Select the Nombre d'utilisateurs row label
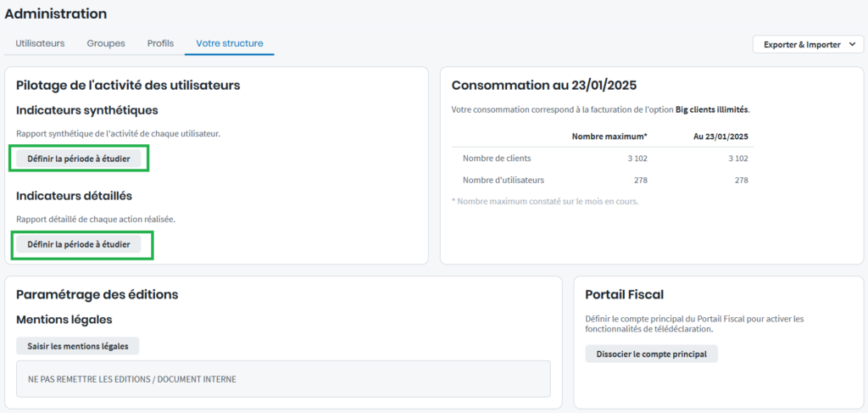The width and height of the screenshot is (868, 413). (503, 180)
